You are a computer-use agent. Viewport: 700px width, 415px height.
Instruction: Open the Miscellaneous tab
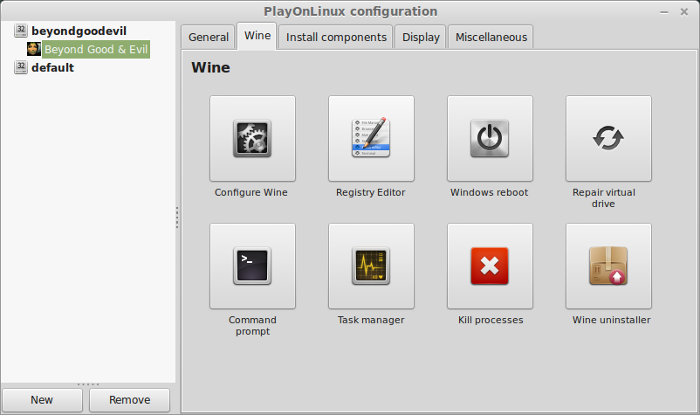[x=491, y=37]
